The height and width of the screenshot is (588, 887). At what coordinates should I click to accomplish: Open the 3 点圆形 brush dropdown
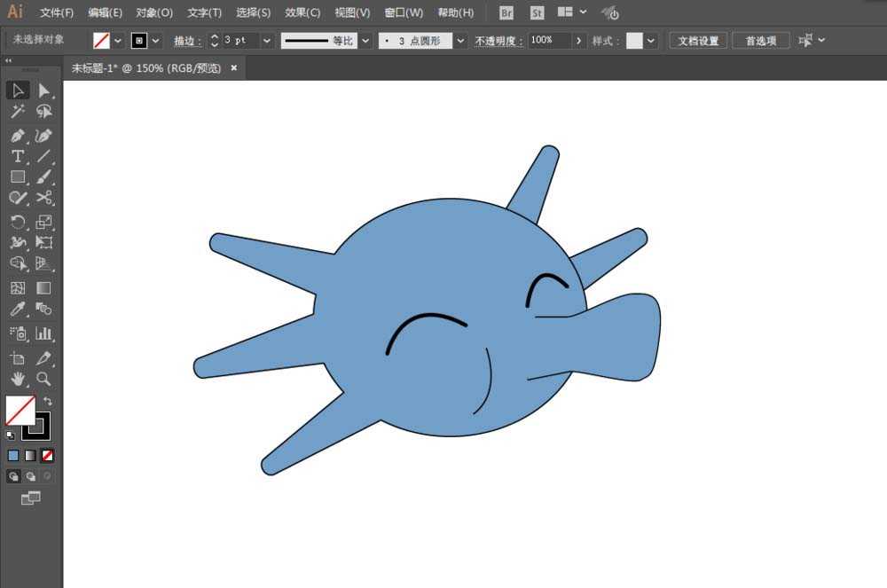coord(459,41)
